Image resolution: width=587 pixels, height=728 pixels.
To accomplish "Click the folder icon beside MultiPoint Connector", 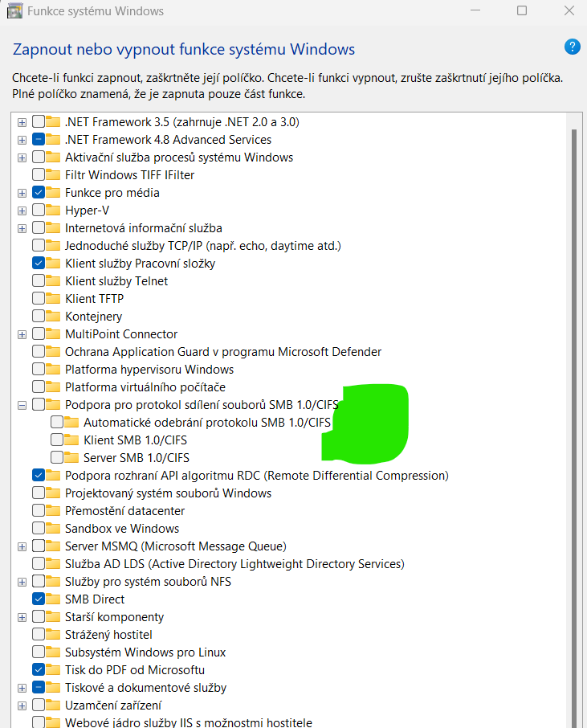I will click(53, 333).
